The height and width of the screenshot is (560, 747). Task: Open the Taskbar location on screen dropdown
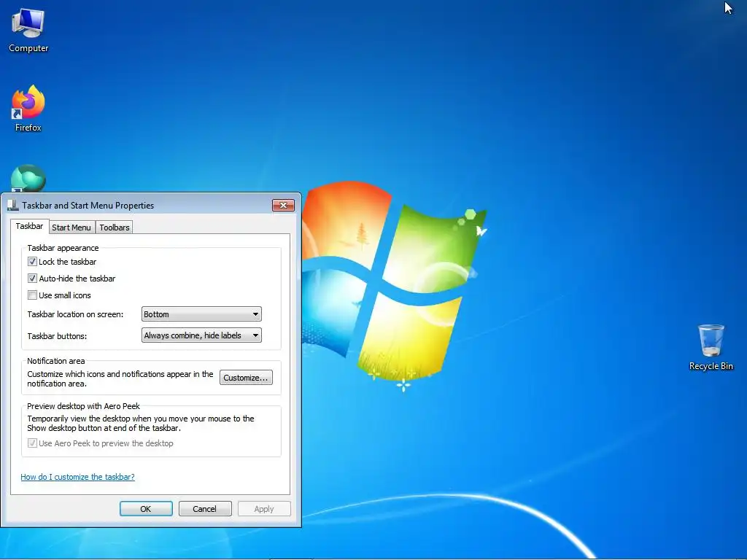click(x=201, y=314)
